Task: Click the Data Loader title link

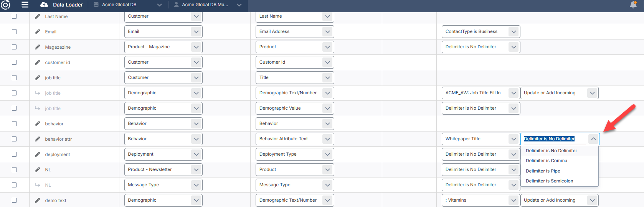Action: 68,5
